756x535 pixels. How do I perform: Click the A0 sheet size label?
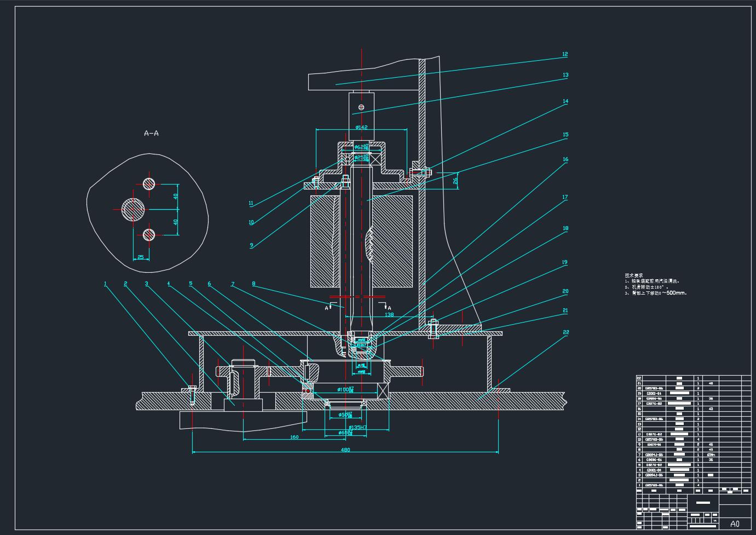click(735, 524)
